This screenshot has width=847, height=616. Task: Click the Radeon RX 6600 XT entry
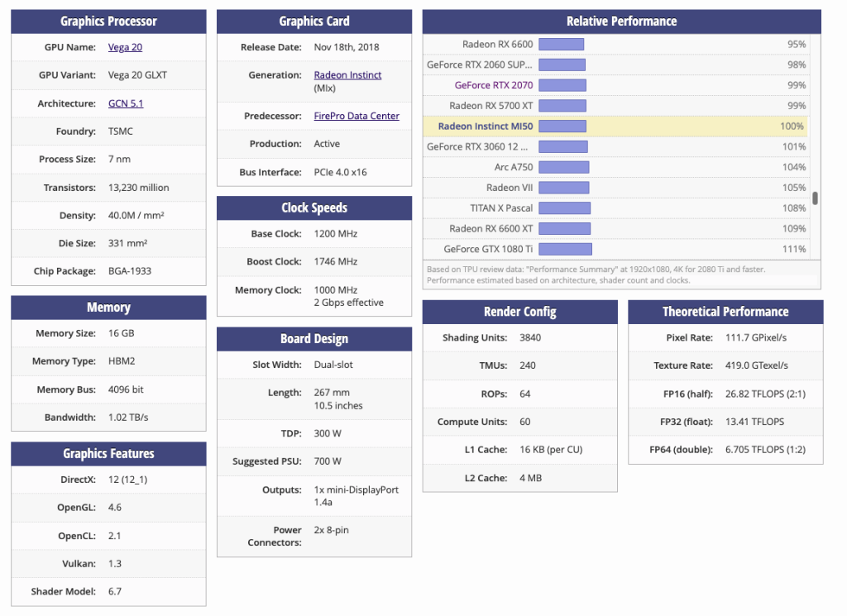(x=491, y=229)
